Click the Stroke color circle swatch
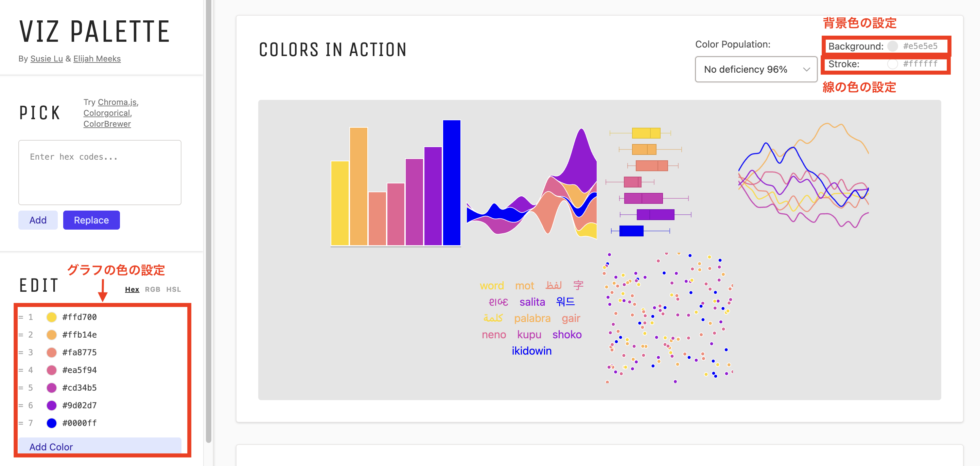 coord(892,64)
